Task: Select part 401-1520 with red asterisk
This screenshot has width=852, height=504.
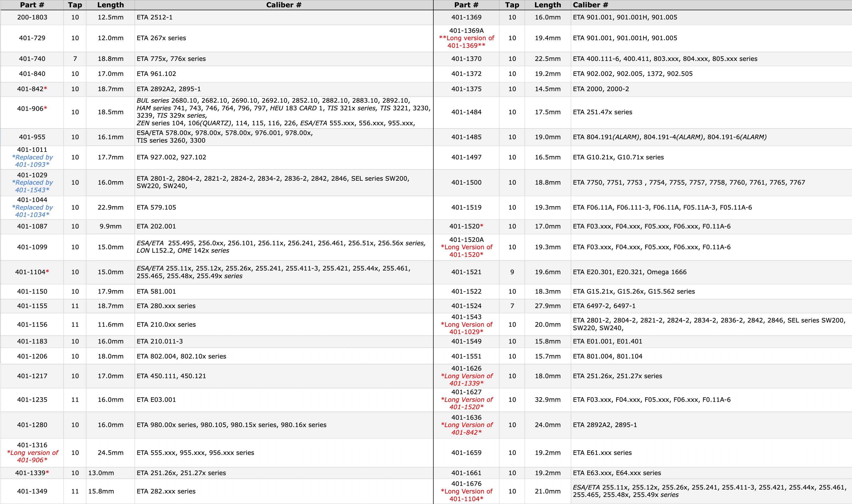Action: pos(466,227)
